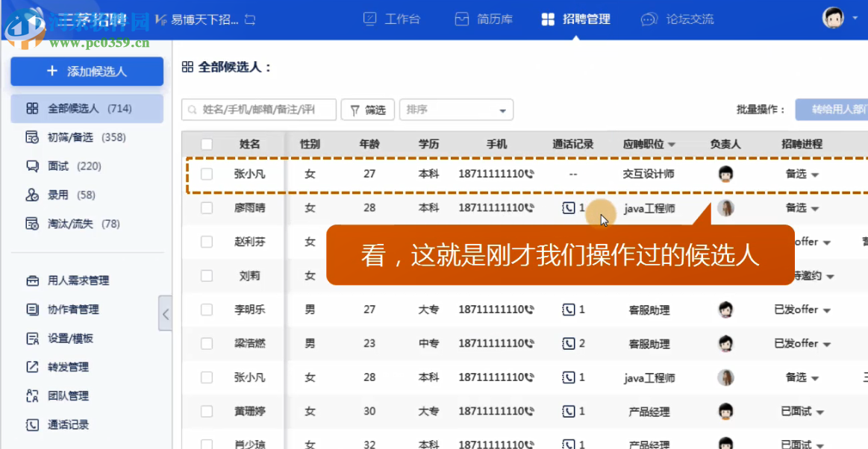Click the 添加候选人 button
The height and width of the screenshot is (449, 868).
[86, 72]
